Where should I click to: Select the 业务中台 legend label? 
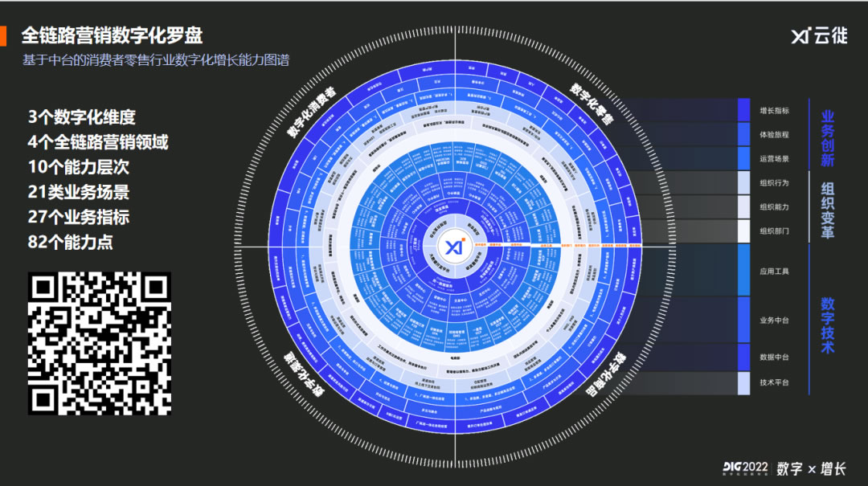point(774,321)
